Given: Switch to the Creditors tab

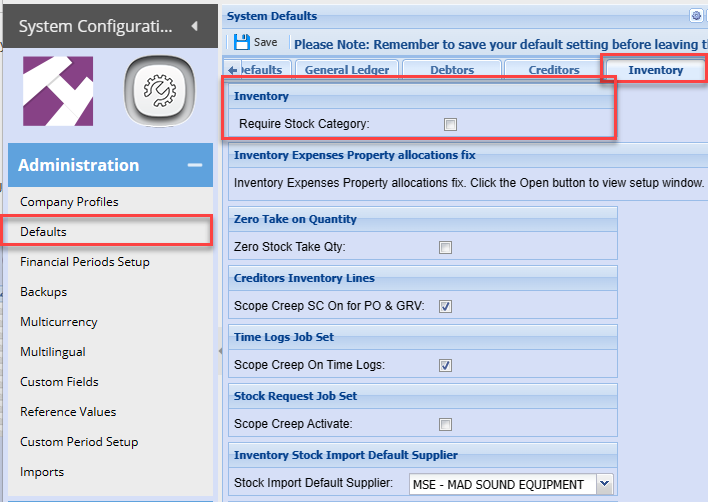Looking at the screenshot, I should (554, 70).
